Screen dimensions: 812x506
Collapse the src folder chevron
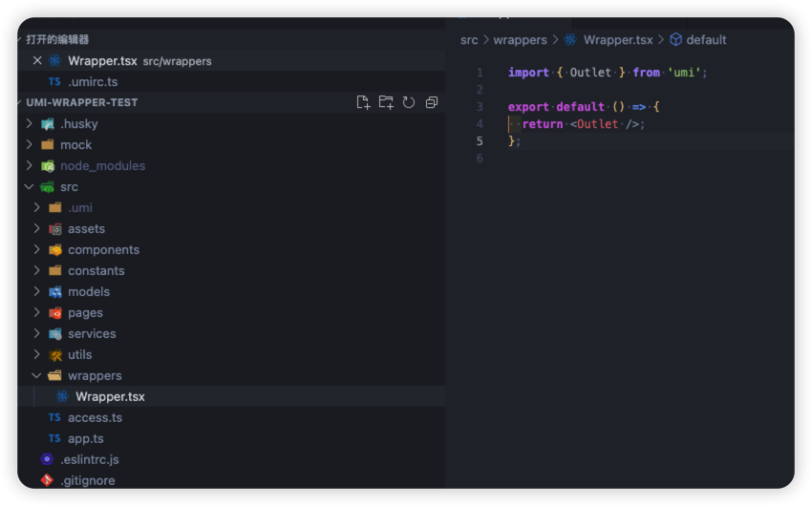click(x=29, y=187)
